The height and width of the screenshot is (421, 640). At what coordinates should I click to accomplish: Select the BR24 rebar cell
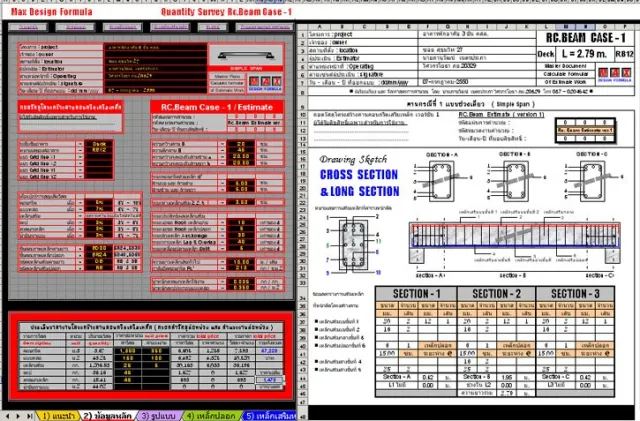pos(99,255)
